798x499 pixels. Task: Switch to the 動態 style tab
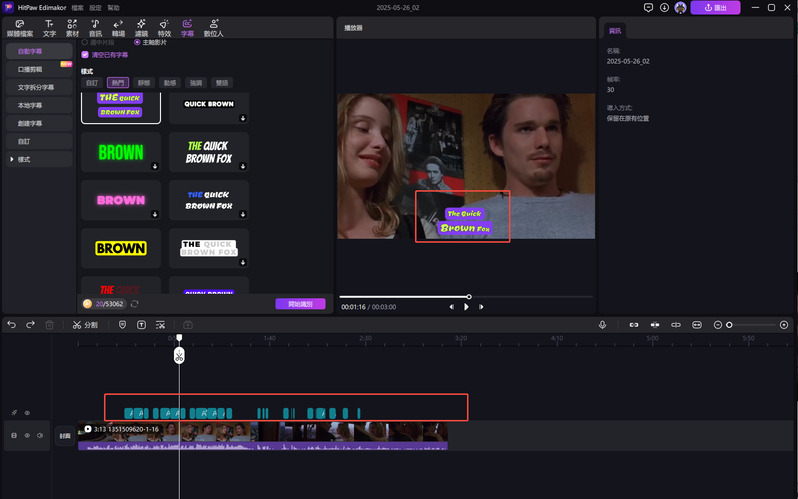pos(169,82)
